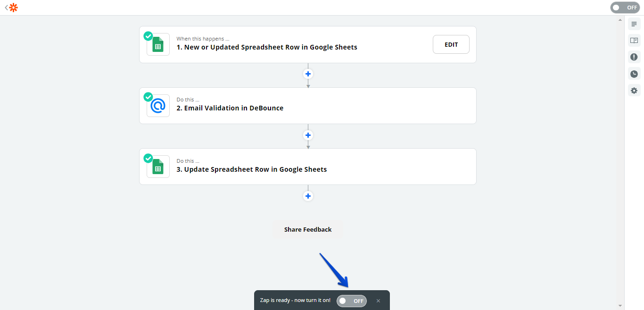Image resolution: width=644 pixels, height=310 pixels.
Task: Click the DeBounce app icon
Action: (x=158, y=106)
